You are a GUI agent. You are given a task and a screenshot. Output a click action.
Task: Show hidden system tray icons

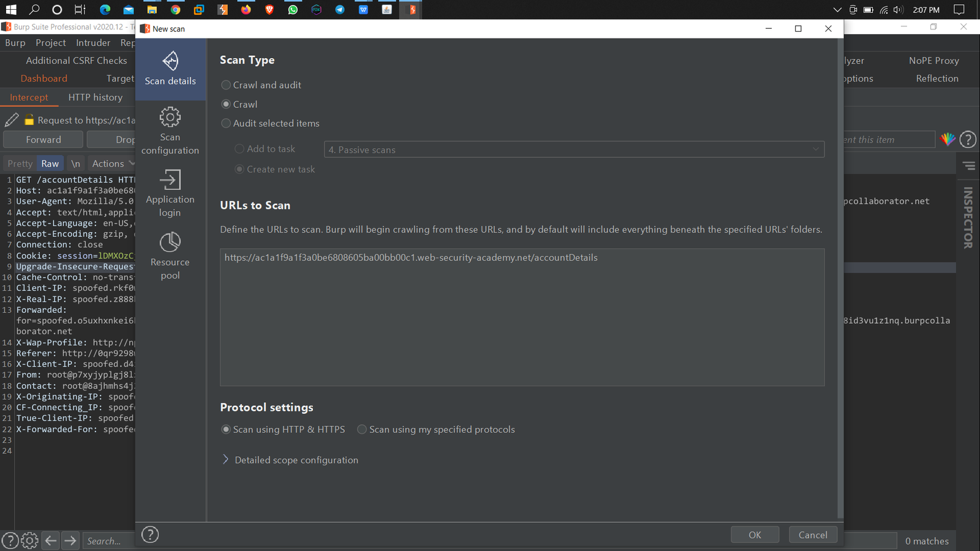(x=837, y=10)
